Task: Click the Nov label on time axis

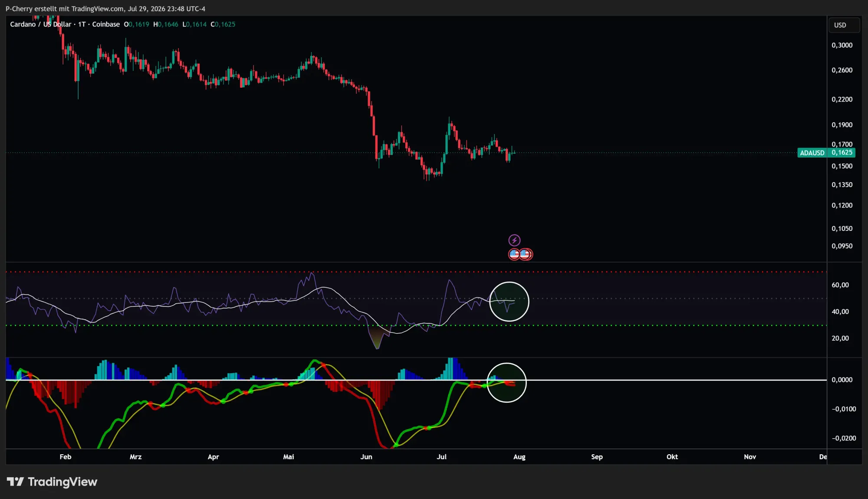Action: coord(750,457)
